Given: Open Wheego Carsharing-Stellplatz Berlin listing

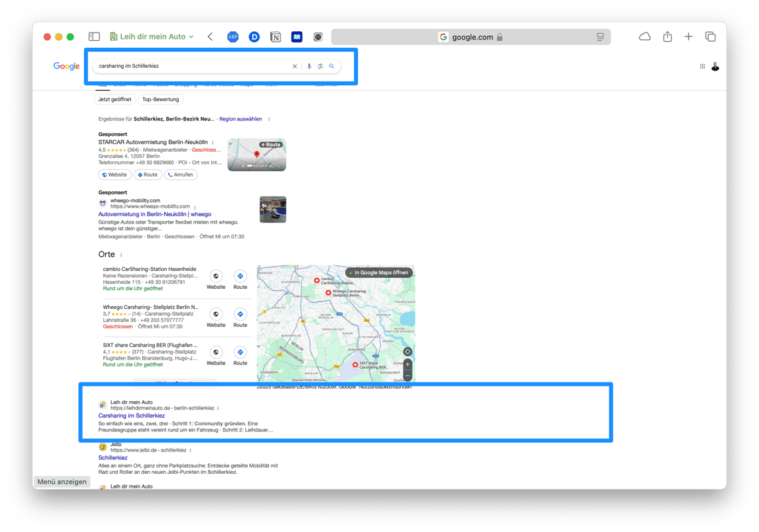Looking at the screenshot, I should click(150, 308).
